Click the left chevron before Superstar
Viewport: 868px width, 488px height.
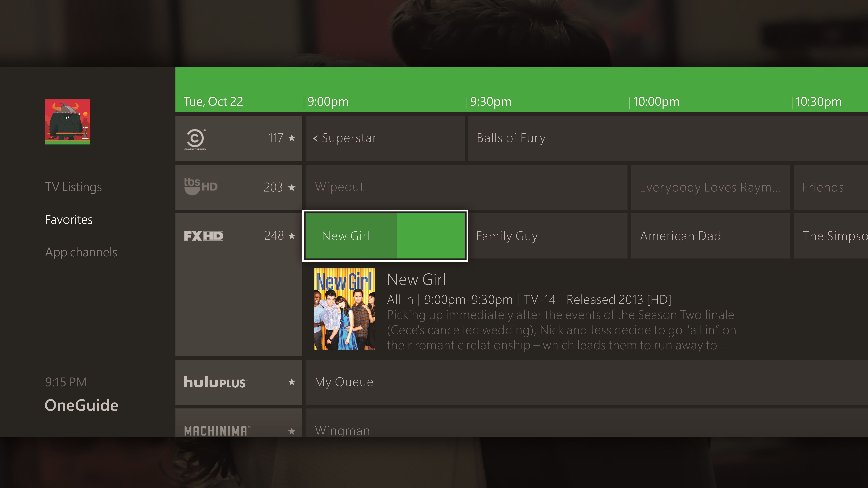pos(316,138)
